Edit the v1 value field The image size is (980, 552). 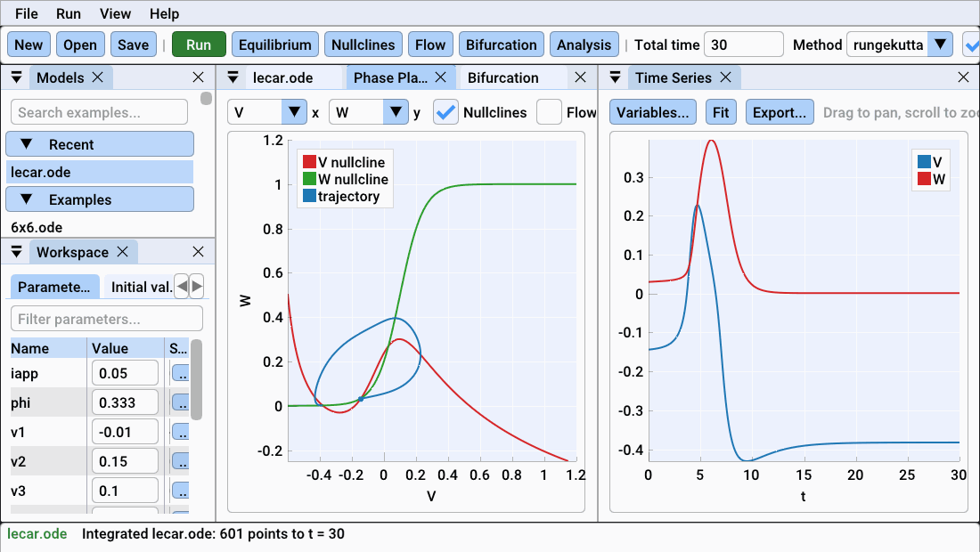[125, 432]
